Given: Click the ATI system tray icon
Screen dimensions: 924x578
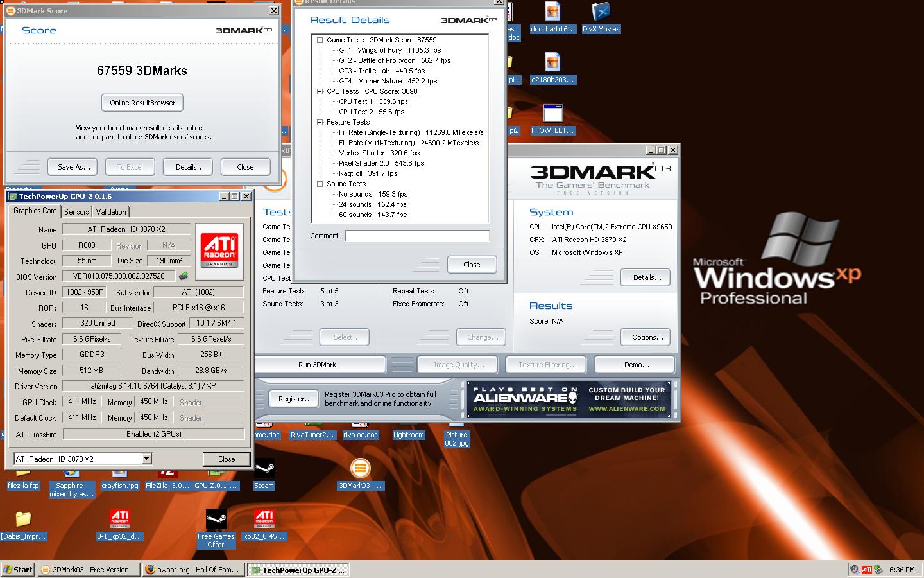Looking at the screenshot, I should (867, 569).
